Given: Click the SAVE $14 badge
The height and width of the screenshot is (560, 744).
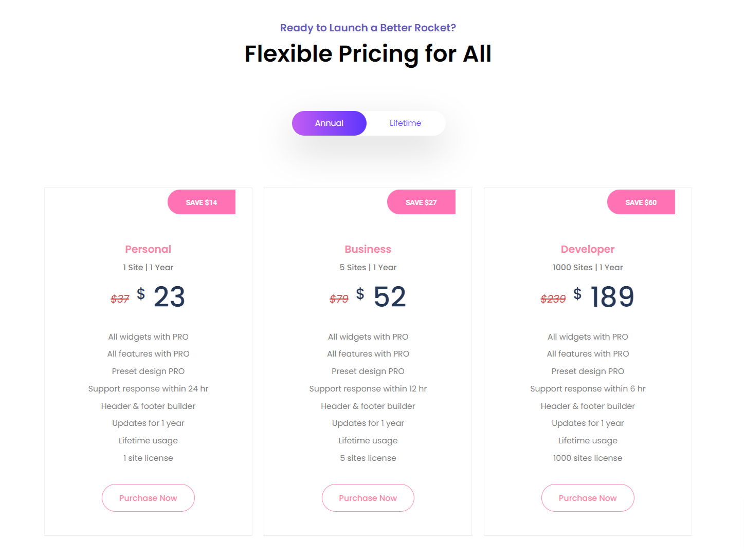Looking at the screenshot, I should [202, 202].
